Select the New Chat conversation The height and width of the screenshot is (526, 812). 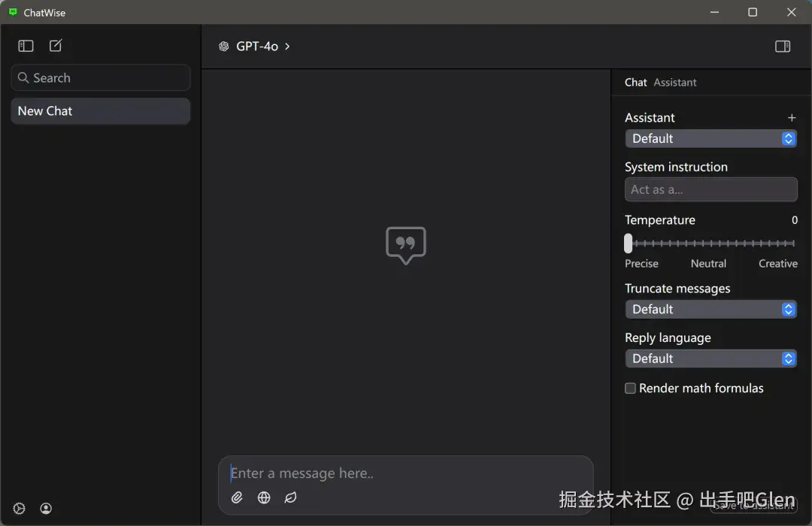click(100, 110)
